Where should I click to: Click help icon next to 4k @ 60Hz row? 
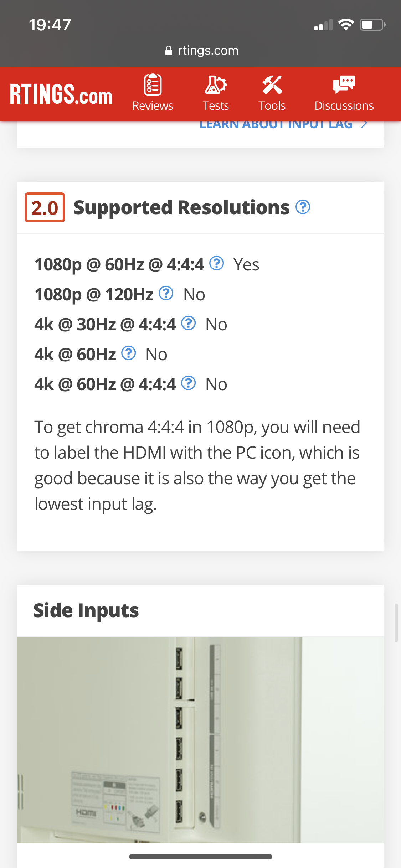[x=129, y=353]
